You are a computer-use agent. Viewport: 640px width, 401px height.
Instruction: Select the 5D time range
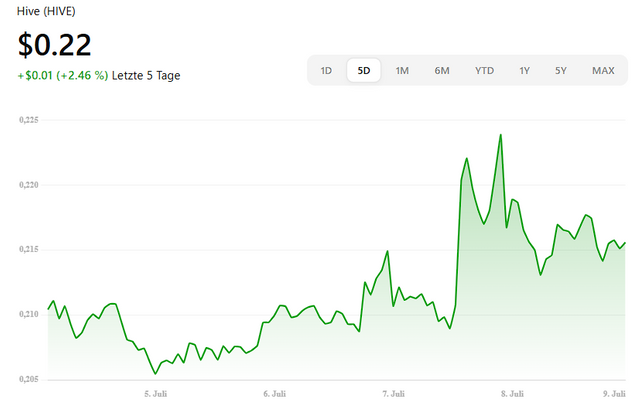click(x=364, y=71)
